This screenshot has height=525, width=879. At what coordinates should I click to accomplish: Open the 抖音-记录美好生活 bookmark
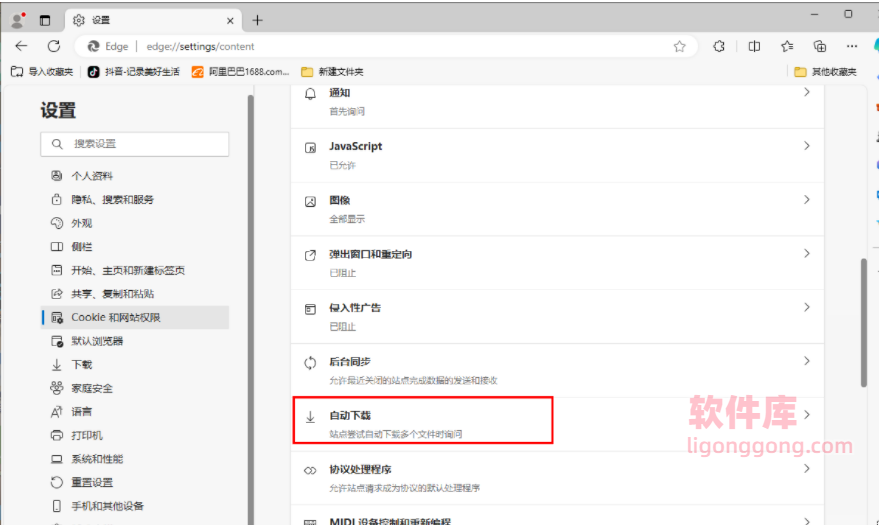pyautogui.click(x=134, y=72)
